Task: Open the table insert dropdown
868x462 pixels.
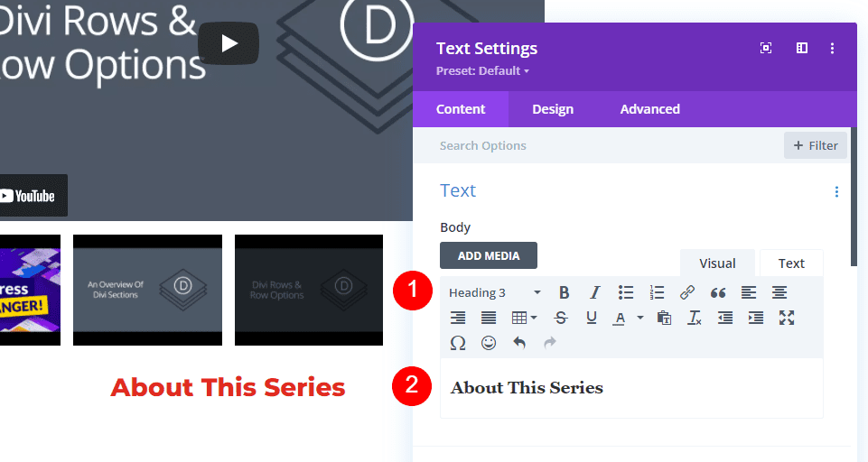Action: pos(524,318)
